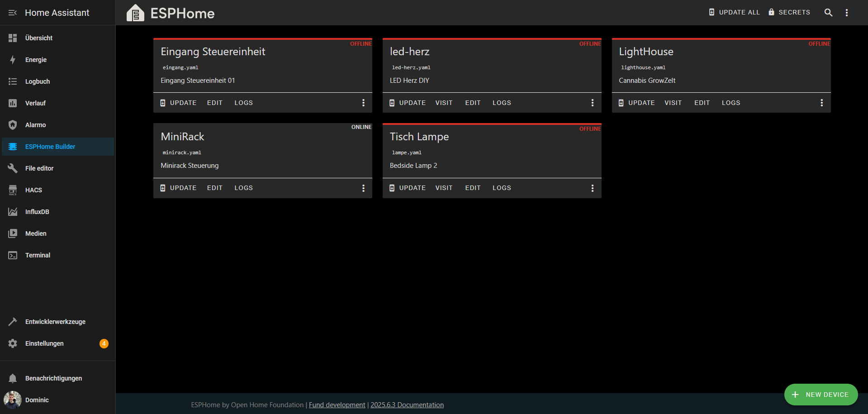Click the ESPHome house logo
This screenshot has width=868, height=414.
(x=135, y=13)
